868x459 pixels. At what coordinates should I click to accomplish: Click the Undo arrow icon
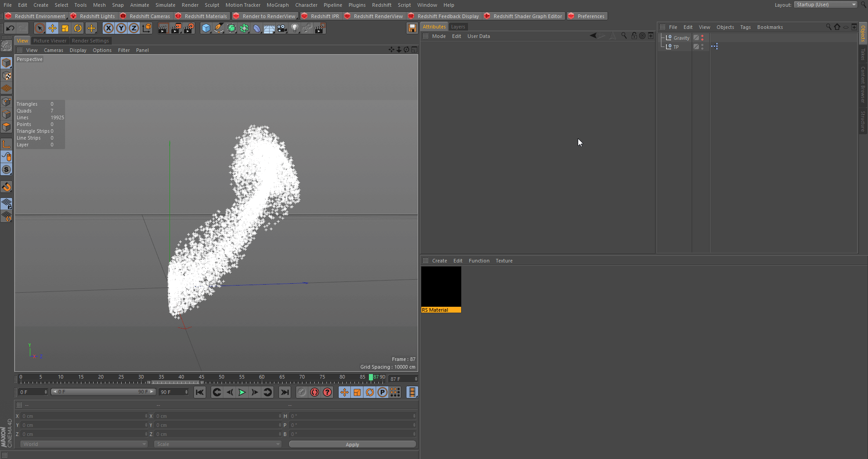10,28
